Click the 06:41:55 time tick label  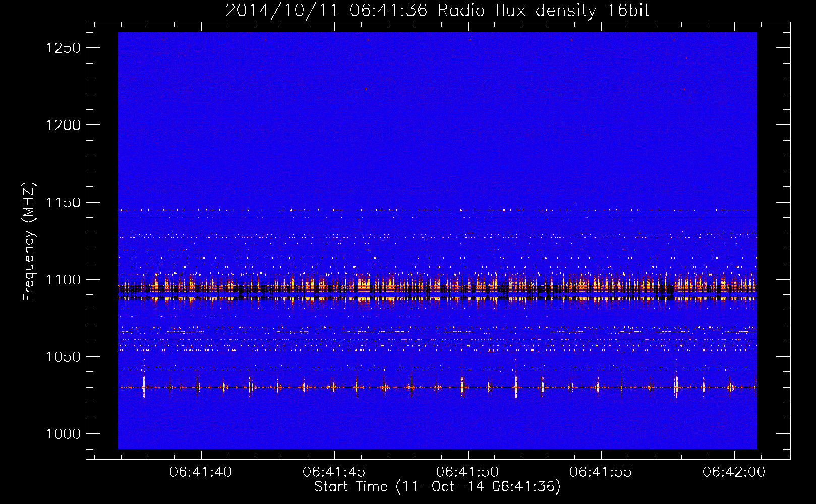point(601,472)
